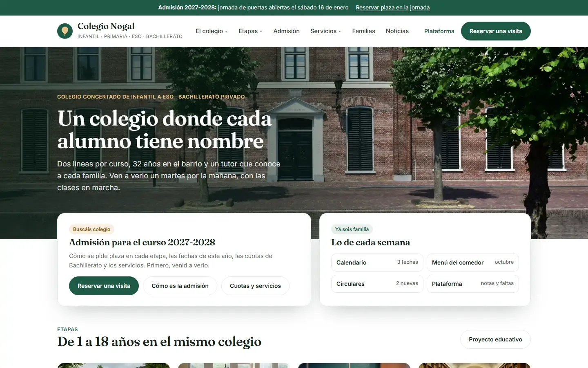Click the Ya sois familia tag

352,229
